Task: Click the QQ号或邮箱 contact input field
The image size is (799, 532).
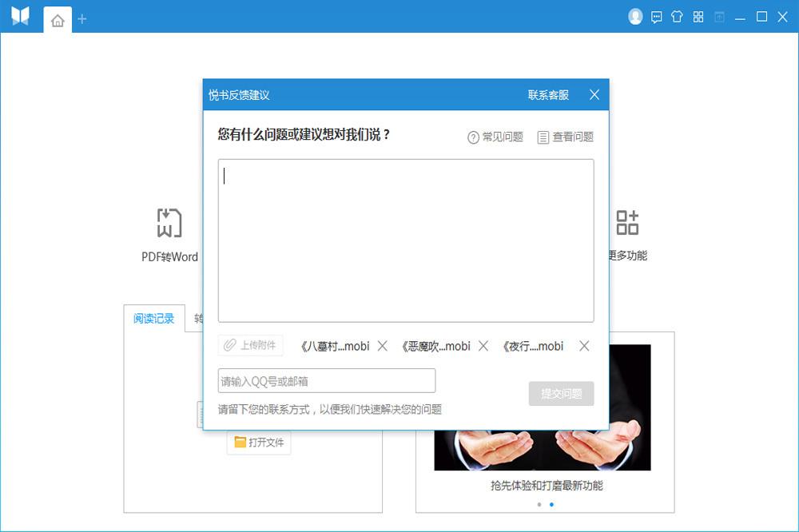Action: (x=327, y=381)
